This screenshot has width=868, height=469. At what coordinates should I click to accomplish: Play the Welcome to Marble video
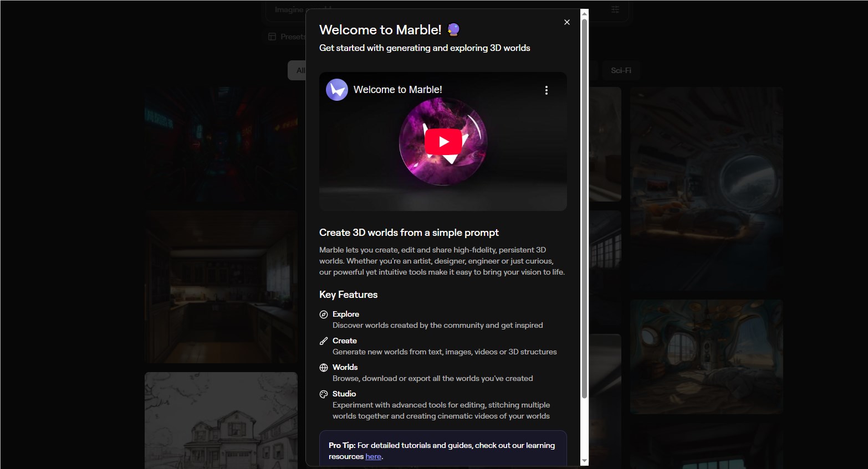[x=443, y=142]
